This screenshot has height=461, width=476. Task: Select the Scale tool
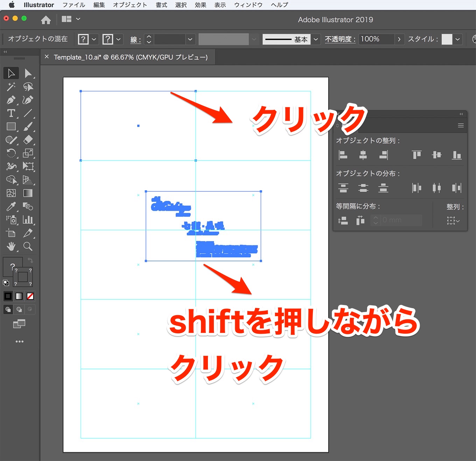tap(28, 153)
